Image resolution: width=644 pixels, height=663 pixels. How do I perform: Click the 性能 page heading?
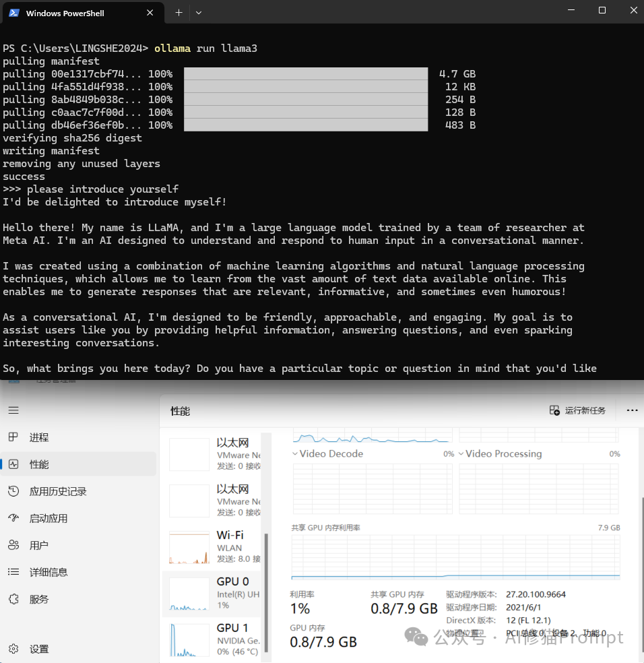point(180,411)
